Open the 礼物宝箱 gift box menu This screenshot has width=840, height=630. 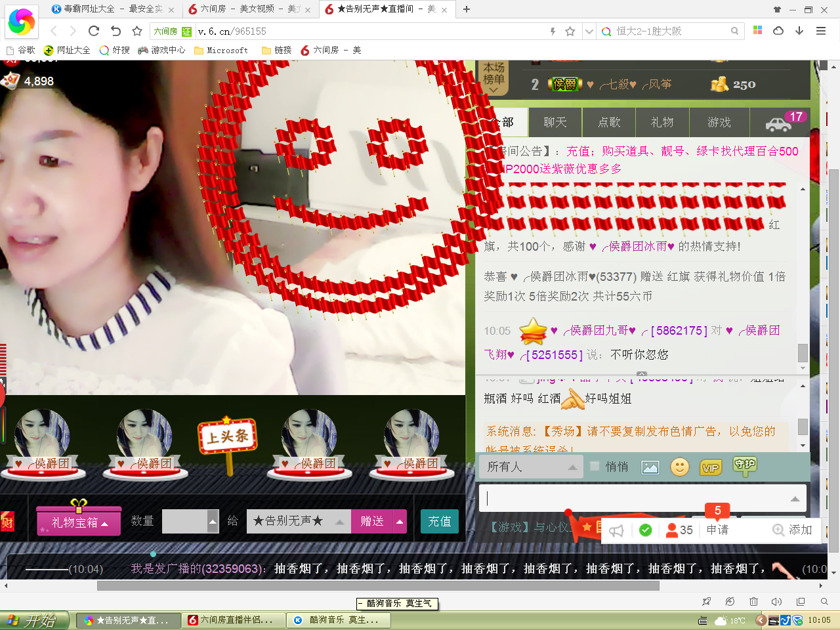79,522
